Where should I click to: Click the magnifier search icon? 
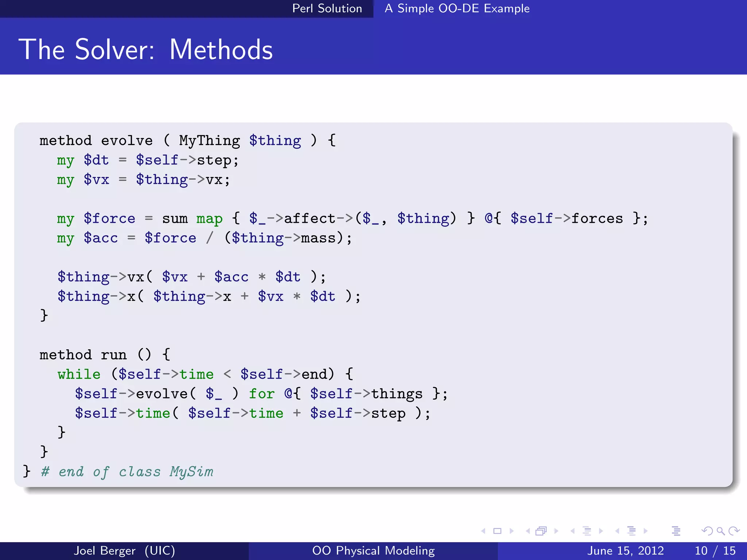721,531
